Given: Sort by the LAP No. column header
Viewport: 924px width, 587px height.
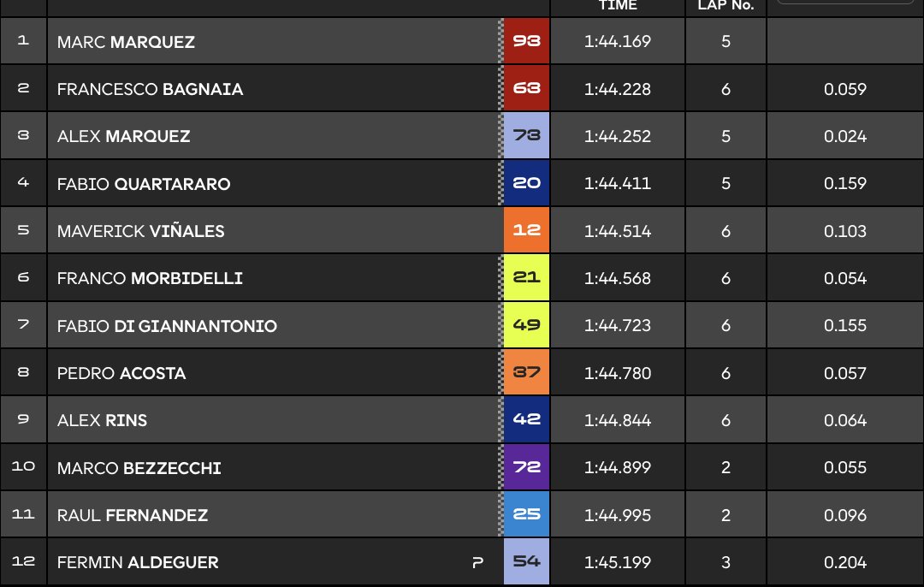Looking at the screenshot, I should [726, 6].
